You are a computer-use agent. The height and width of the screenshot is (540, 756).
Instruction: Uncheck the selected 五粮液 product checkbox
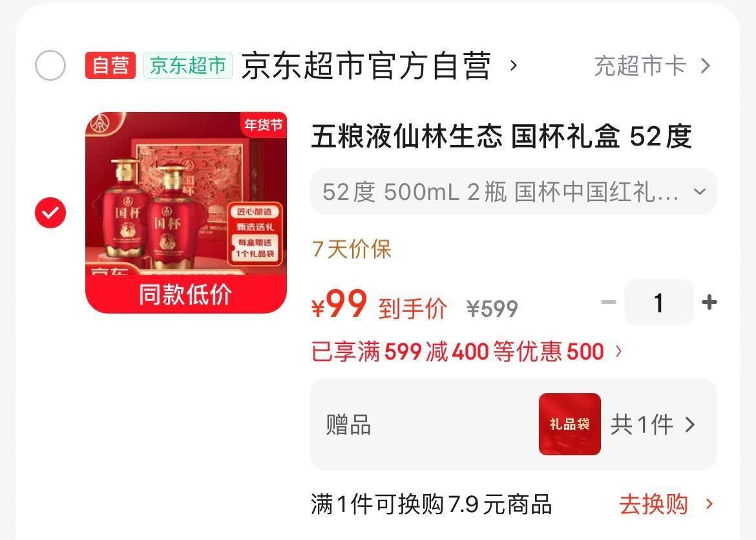(50, 213)
